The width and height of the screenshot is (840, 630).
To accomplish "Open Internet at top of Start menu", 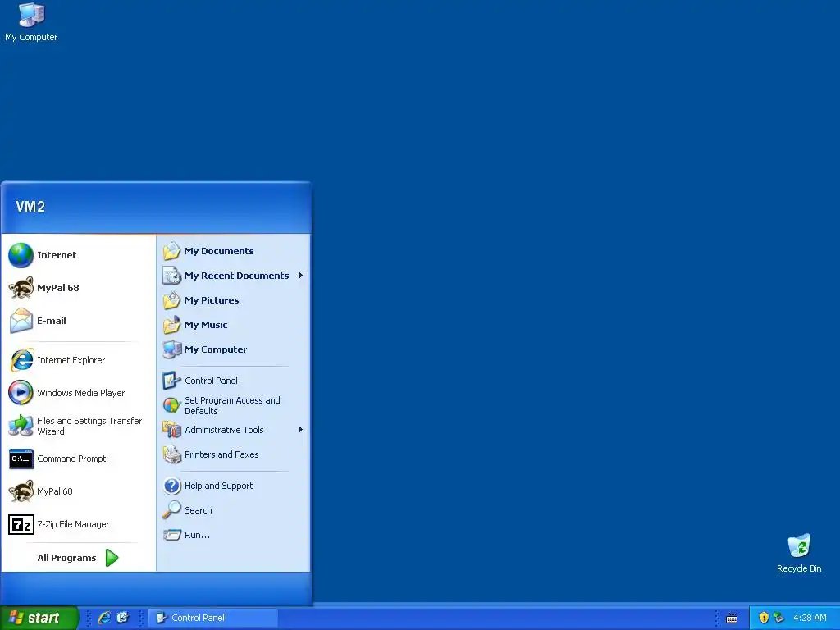I will coord(78,255).
